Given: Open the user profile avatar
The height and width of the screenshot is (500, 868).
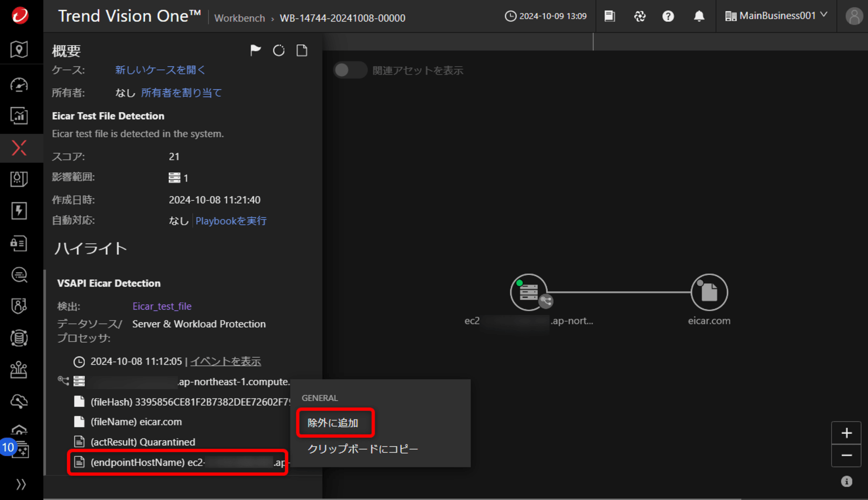Looking at the screenshot, I should point(854,16).
